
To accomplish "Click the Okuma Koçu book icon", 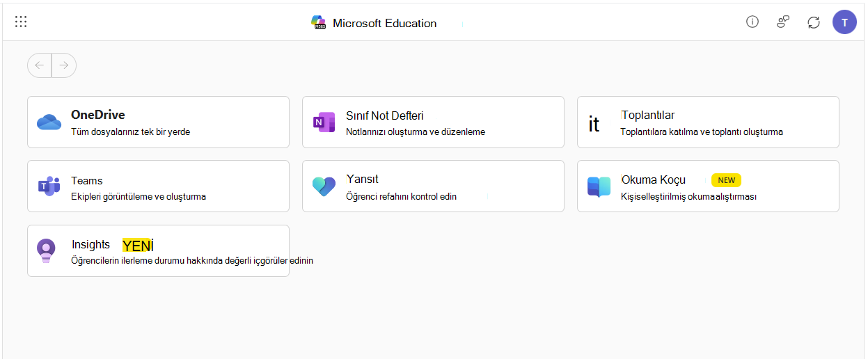I will [x=599, y=187].
